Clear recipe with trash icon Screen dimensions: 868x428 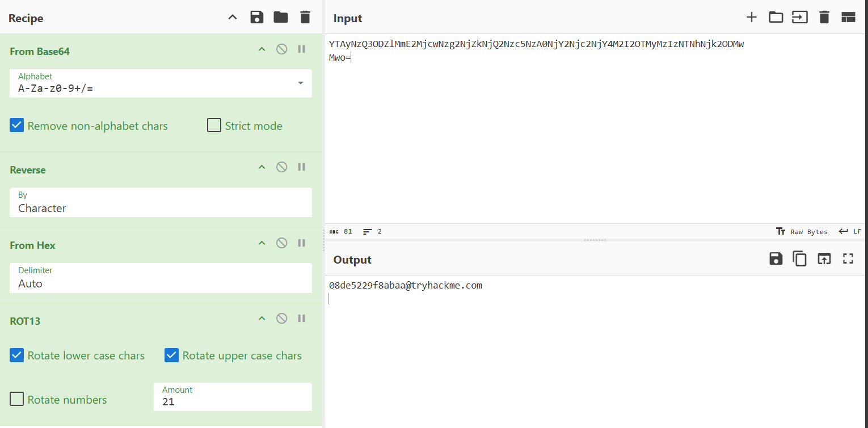tap(305, 17)
